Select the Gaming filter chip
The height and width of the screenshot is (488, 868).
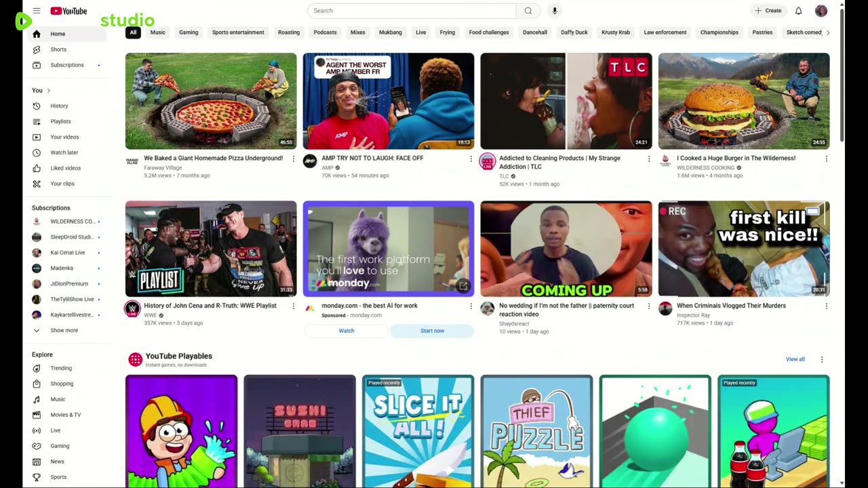point(189,33)
